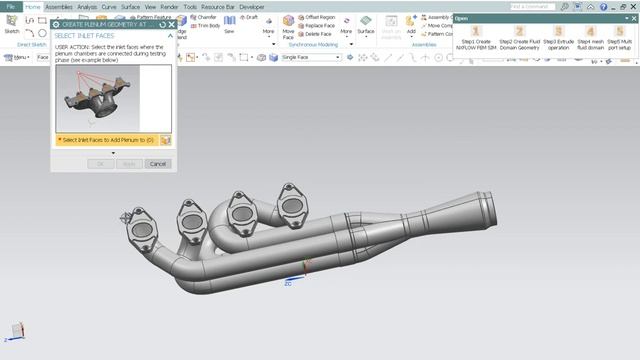Screen dimensions: 640x360
Task: Open the Face type filter dropdown
Action: point(42,58)
